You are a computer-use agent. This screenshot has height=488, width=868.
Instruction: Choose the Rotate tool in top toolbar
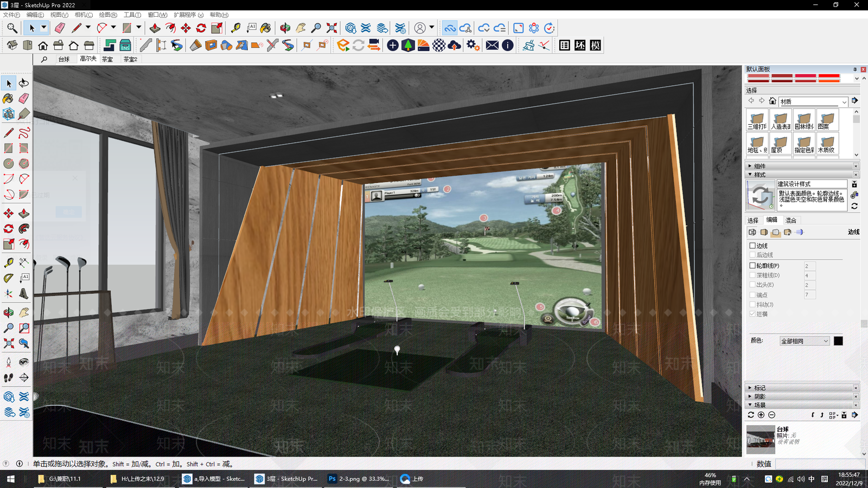pyautogui.click(x=201, y=28)
